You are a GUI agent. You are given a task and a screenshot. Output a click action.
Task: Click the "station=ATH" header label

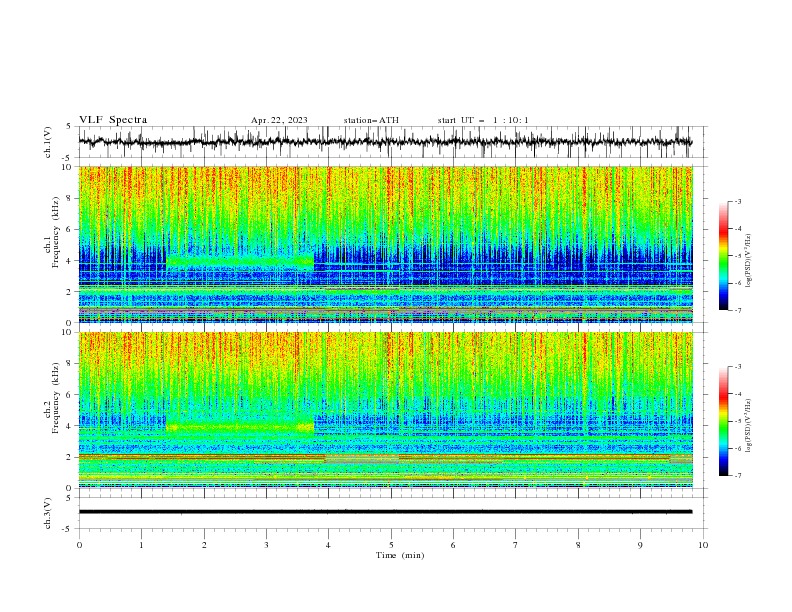point(371,120)
